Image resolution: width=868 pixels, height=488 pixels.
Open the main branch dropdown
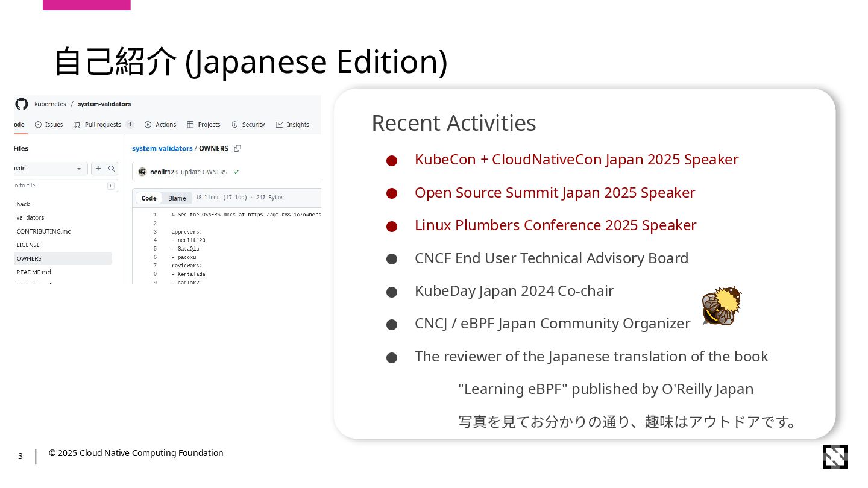point(51,169)
